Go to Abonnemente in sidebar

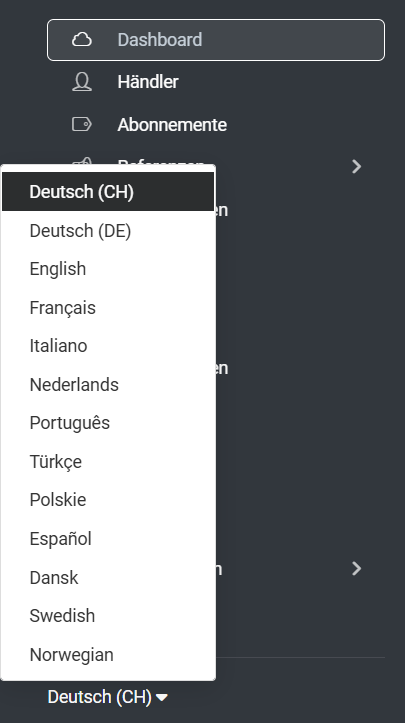pyautogui.click(x=216, y=124)
